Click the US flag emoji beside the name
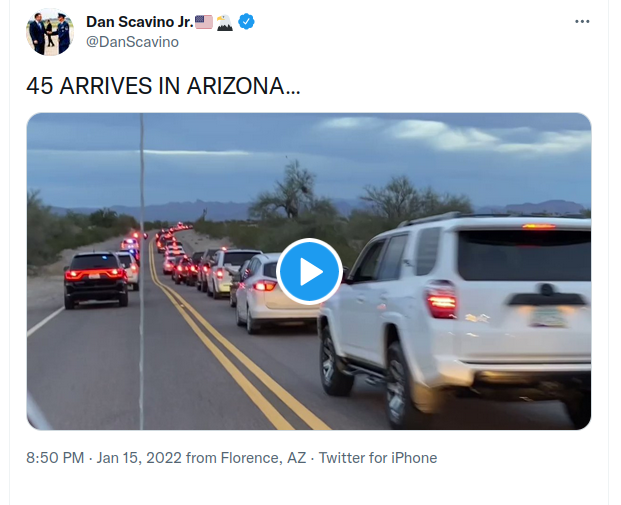621x505 pixels. click(204, 22)
